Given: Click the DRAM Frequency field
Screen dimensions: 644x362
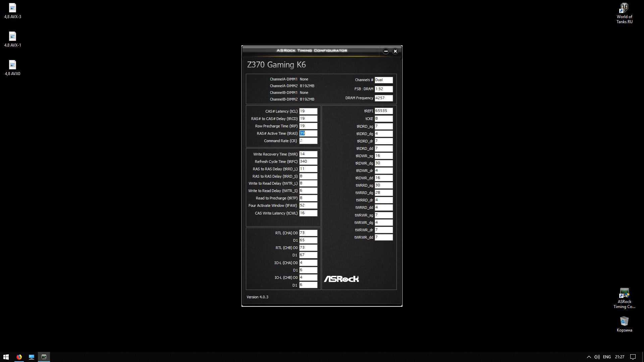Looking at the screenshot, I should [383, 98].
